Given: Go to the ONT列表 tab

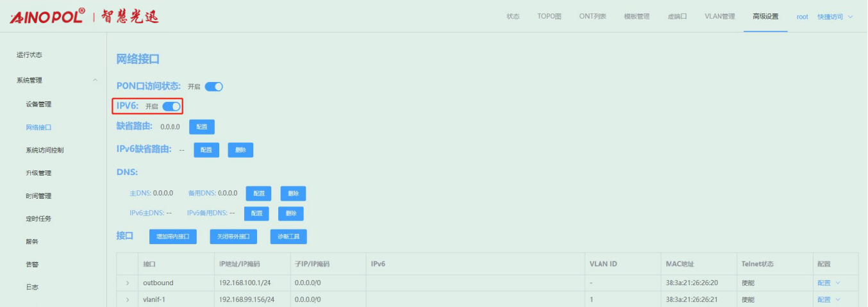Looking at the screenshot, I should click(x=592, y=17).
